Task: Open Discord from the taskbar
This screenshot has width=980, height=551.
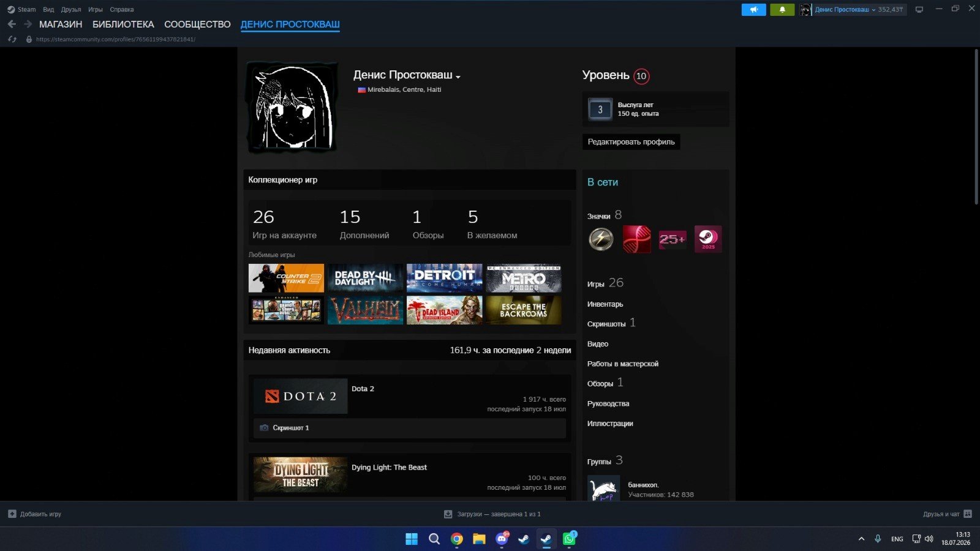Action: tap(502, 539)
